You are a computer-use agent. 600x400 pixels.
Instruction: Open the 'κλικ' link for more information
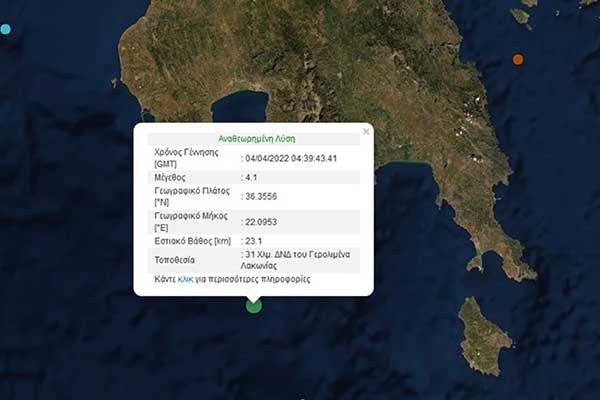point(185,280)
